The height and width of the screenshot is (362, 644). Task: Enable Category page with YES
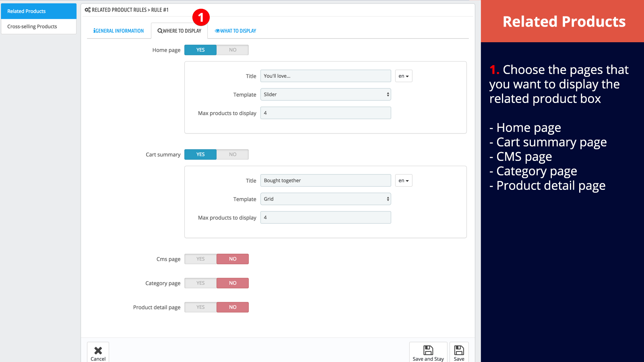pos(200,283)
